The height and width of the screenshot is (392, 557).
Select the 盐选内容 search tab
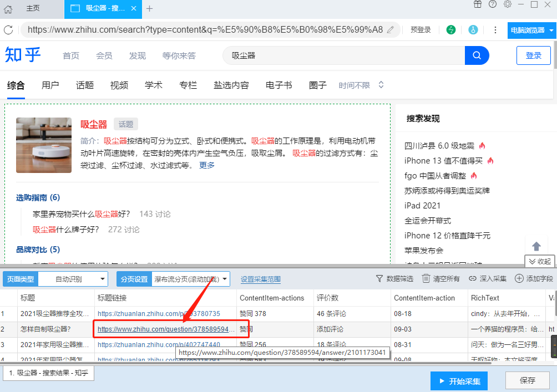click(x=231, y=85)
